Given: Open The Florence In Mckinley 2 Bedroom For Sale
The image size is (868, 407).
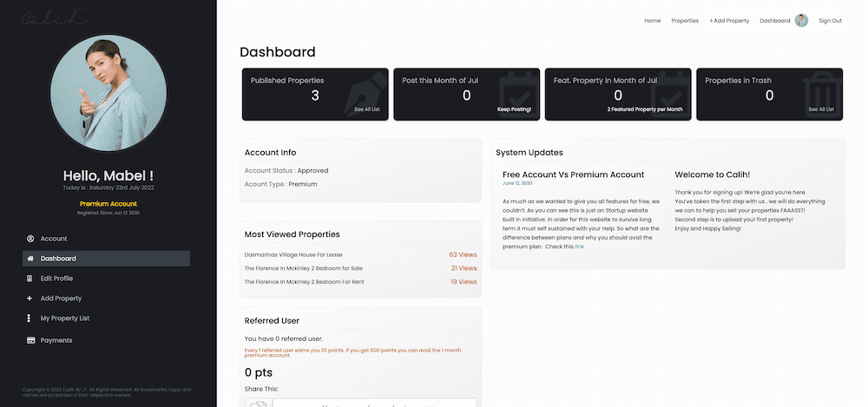Looking at the screenshot, I should pos(303,268).
